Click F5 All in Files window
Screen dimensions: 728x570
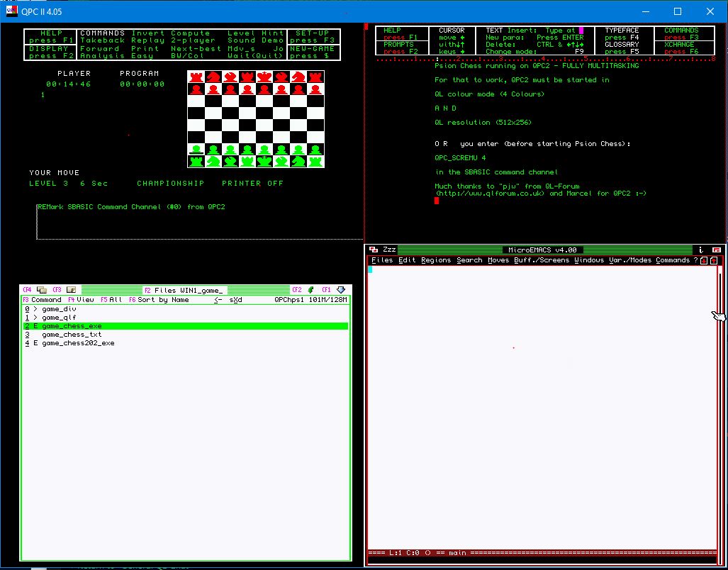coord(111,300)
